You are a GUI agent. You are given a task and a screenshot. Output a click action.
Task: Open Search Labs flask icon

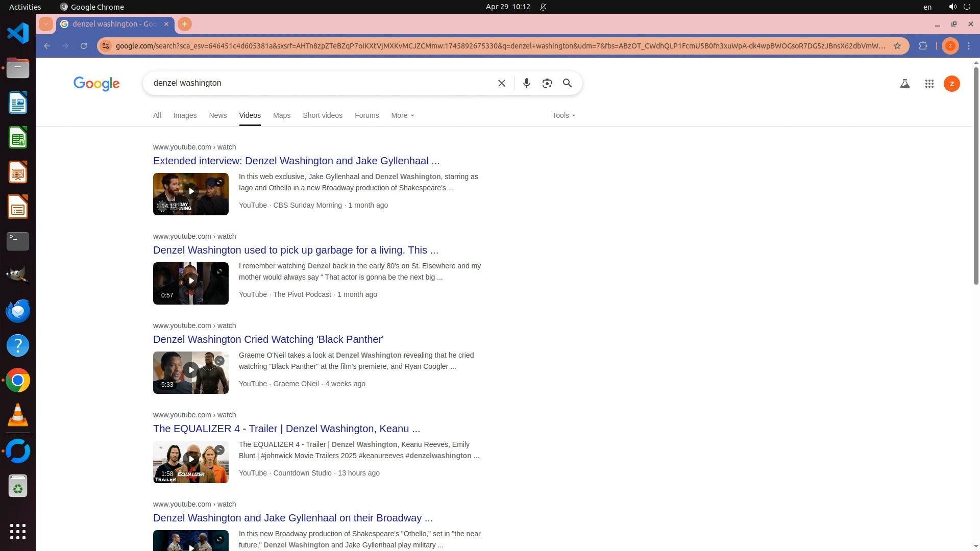[x=904, y=84]
